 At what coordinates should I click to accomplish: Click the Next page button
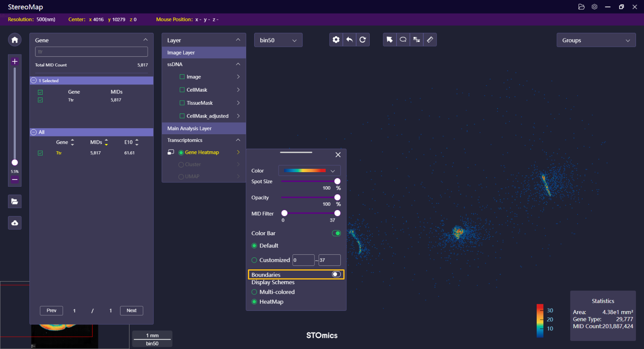(x=132, y=311)
